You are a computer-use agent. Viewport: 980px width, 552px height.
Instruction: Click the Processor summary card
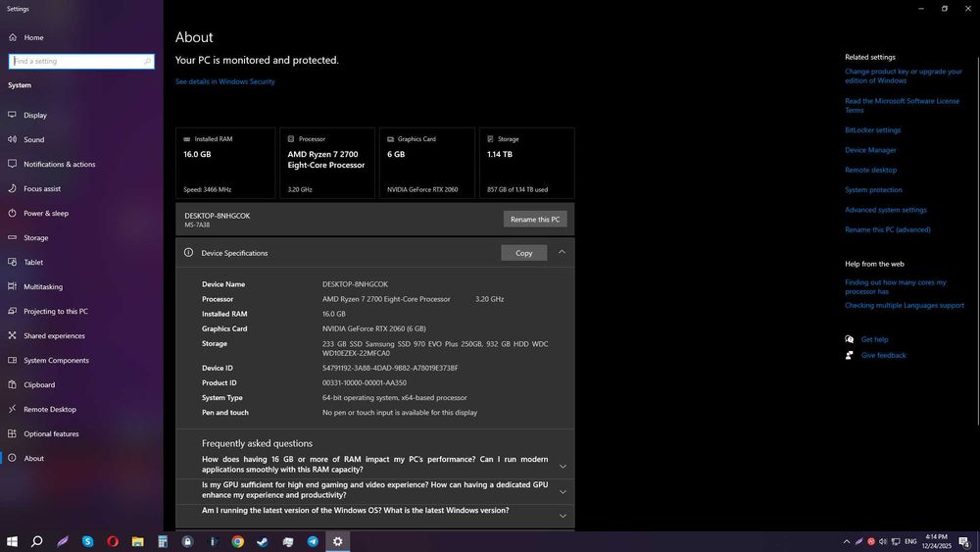(327, 163)
